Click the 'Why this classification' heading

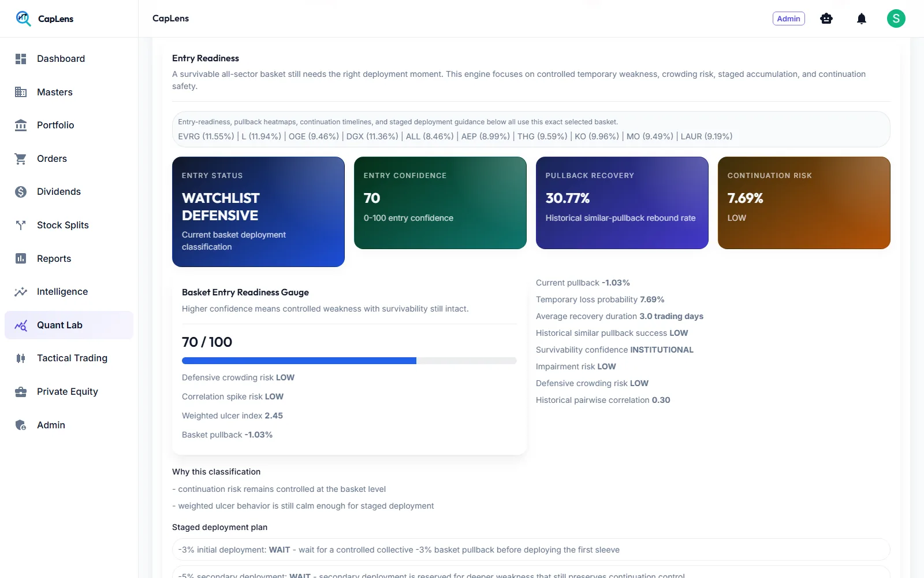point(216,472)
